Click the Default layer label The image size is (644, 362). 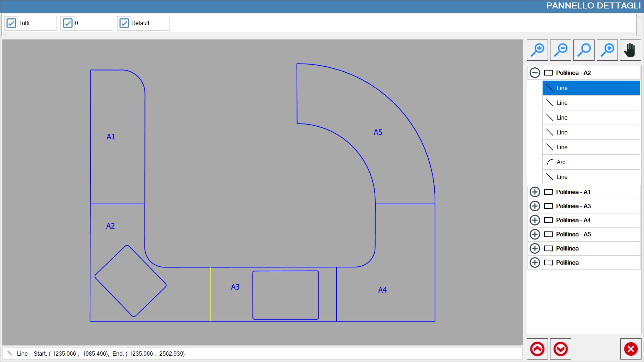140,23
